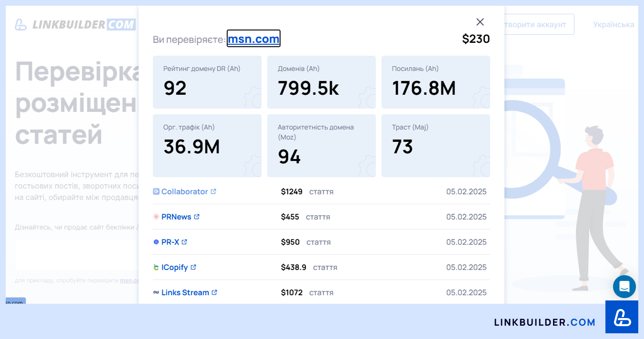
Task: Click the 'Авторитетність домена (Moz)' label
Action: [x=316, y=132]
